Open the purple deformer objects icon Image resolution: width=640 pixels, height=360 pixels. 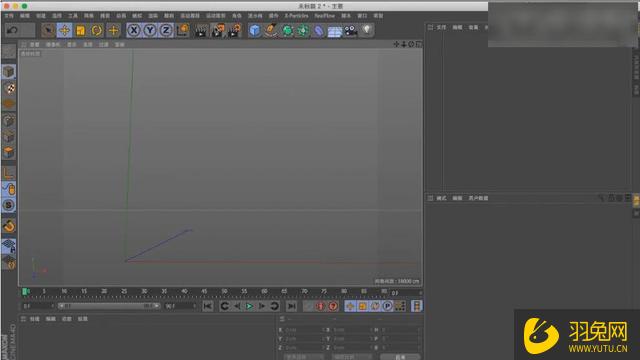pos(319,31)
